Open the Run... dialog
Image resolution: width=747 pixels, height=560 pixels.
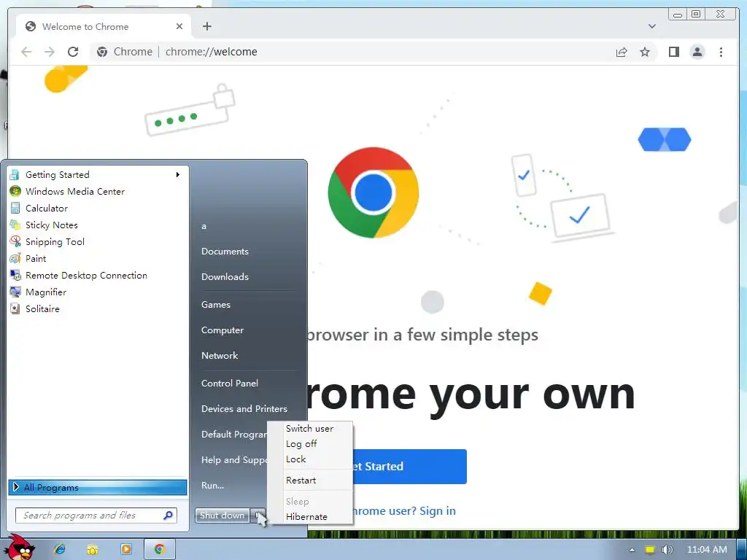(212, 485)
